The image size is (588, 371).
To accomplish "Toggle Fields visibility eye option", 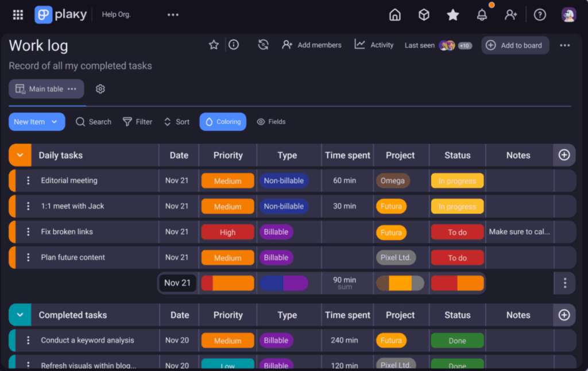I will (x=271, y=122).
